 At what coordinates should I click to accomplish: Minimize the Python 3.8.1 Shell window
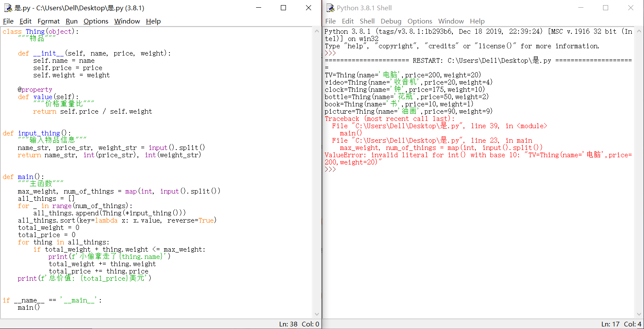click(580, 8)
